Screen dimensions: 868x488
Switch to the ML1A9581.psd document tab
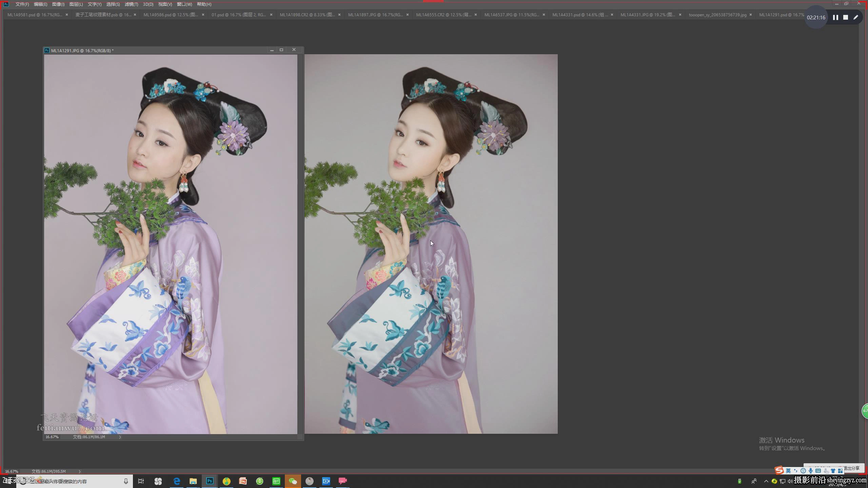[35, 15]
